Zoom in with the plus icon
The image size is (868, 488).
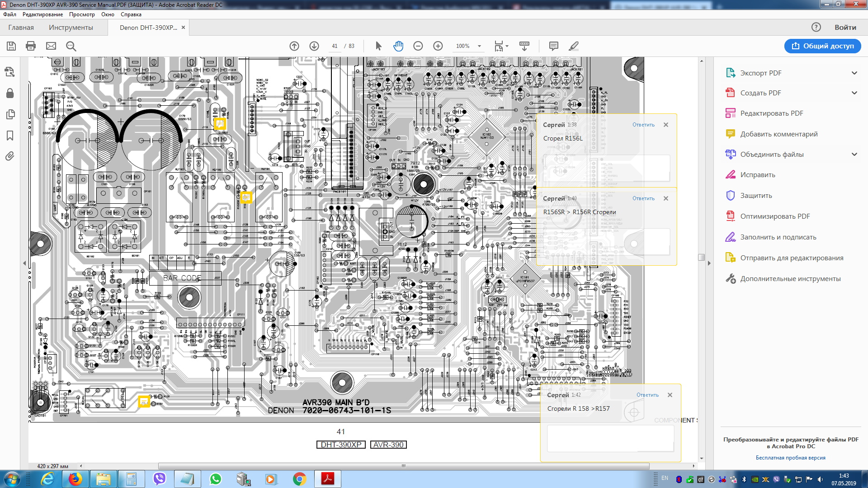438,46
